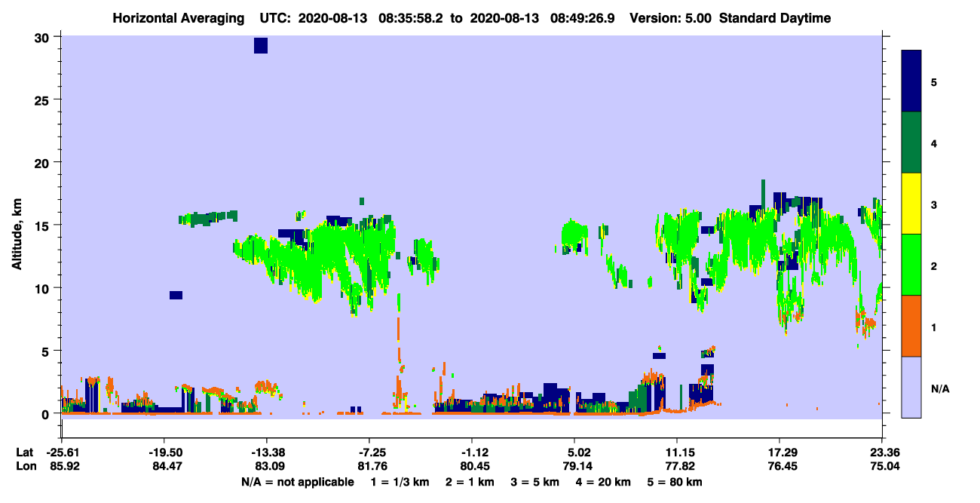980x503 pixels.
Task: Click the altitude tick label 10
Action: click(x=44, y=288)
